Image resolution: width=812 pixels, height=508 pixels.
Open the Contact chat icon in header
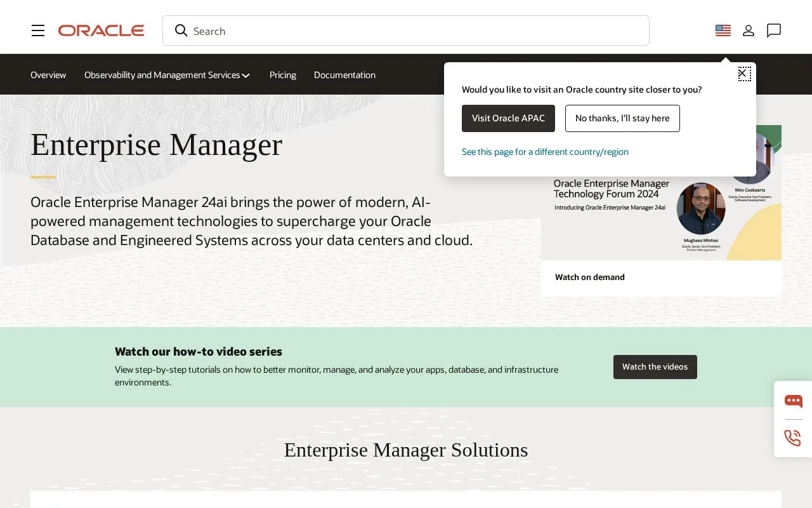[x=774, y=30]
